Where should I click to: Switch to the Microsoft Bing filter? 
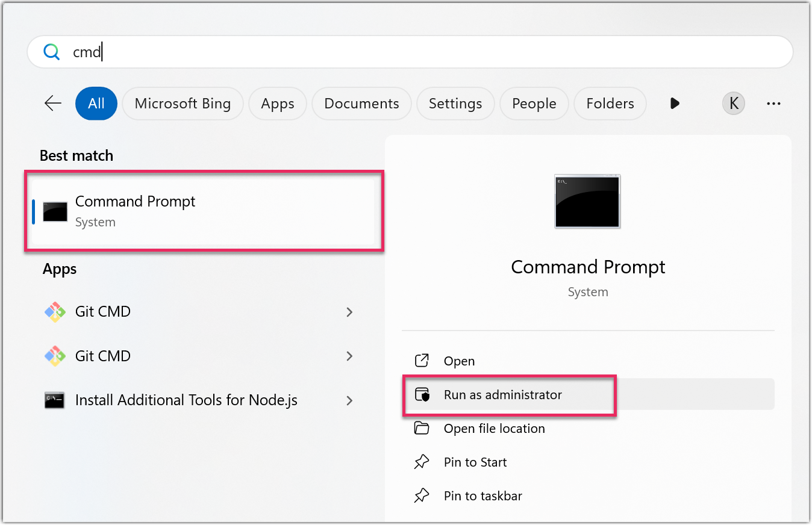click(x=183, y=104)
